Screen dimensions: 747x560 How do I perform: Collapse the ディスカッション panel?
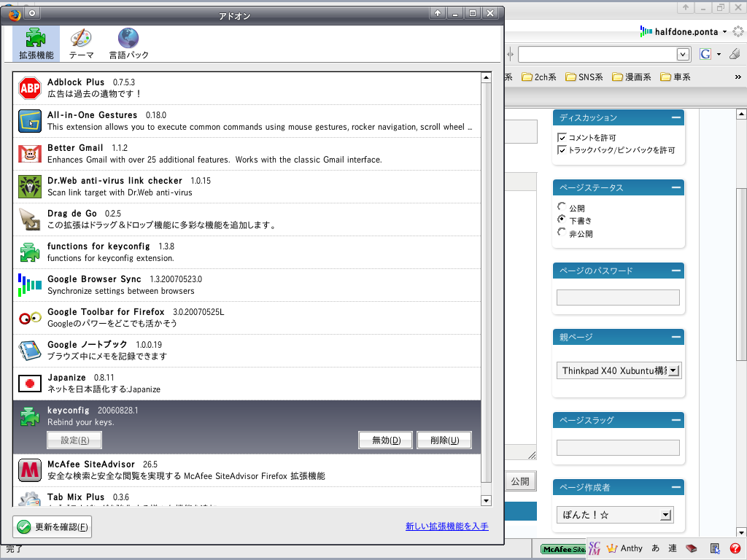[676, 117]
